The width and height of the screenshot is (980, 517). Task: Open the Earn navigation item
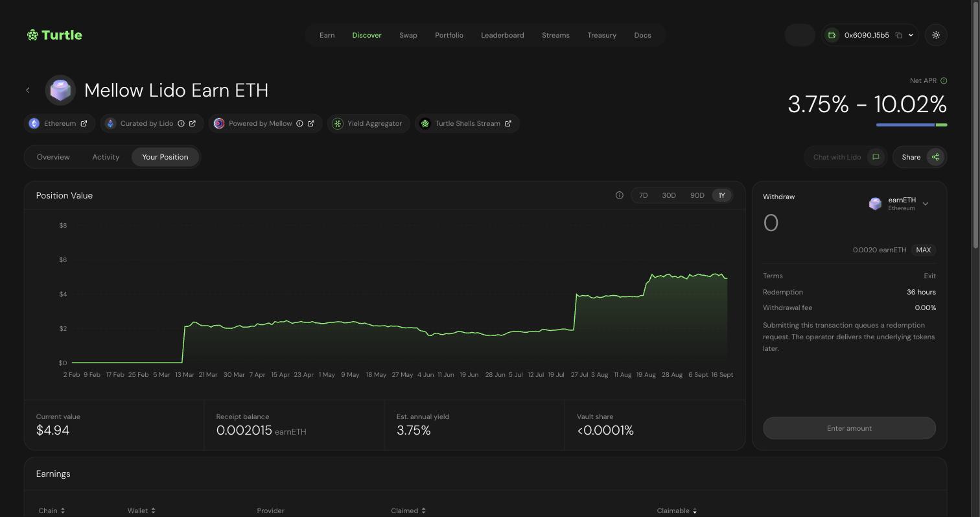327,35
